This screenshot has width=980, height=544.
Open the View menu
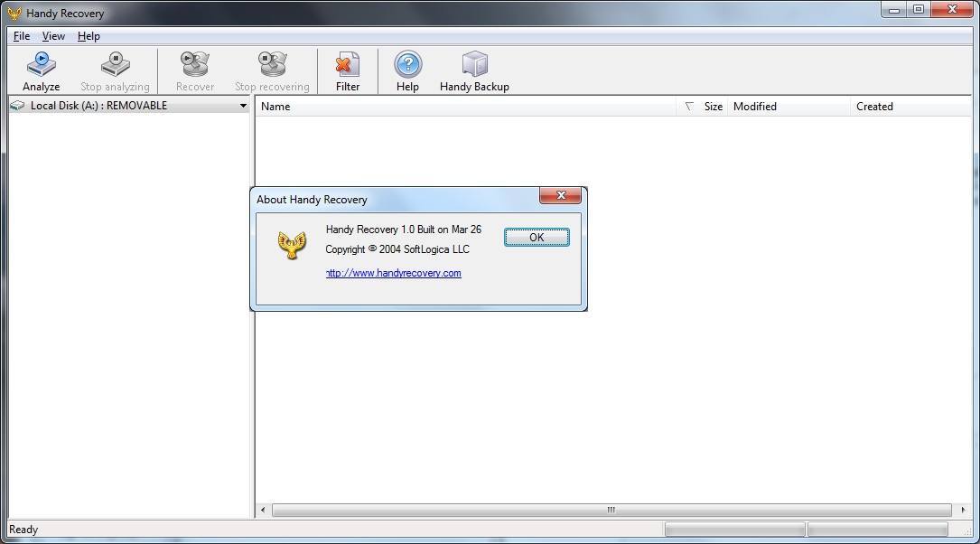click(x=53, y=36)
